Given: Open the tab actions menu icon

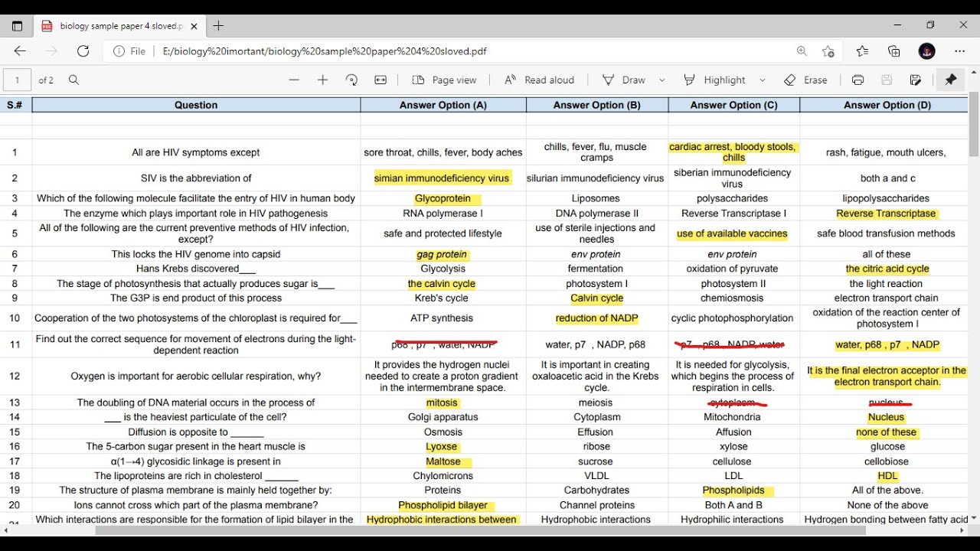Looking at the screenshot, I should tap(17, 26).
